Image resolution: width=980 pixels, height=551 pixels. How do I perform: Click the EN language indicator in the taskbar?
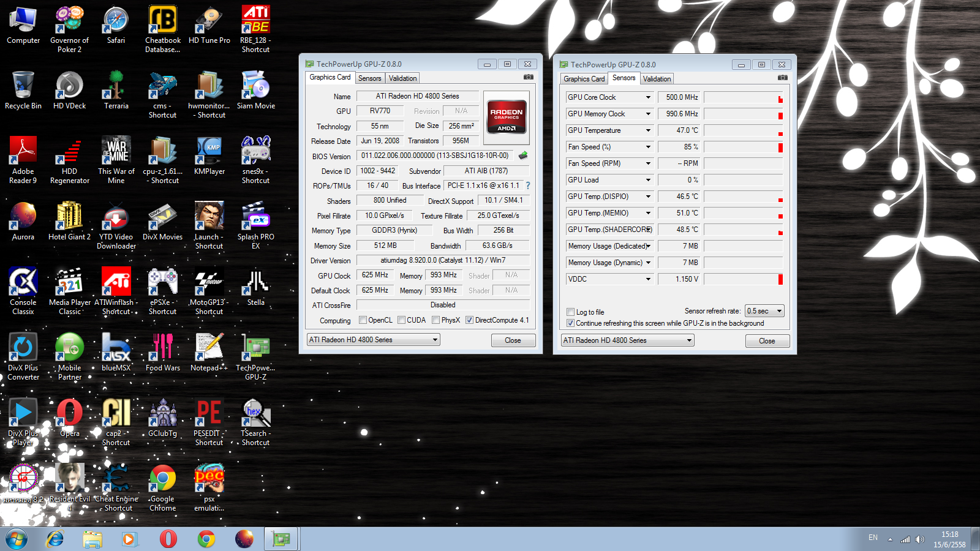(x=873, y=538)
